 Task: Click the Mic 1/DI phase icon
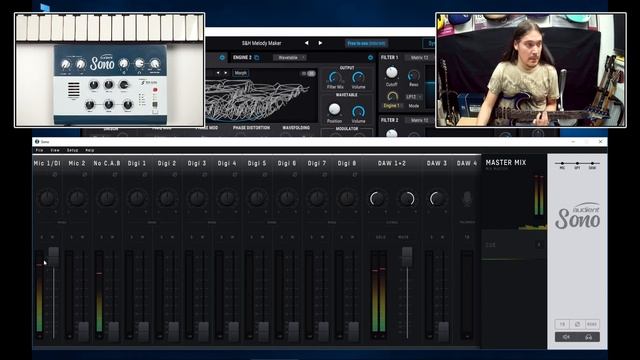(x=55, y=175)
